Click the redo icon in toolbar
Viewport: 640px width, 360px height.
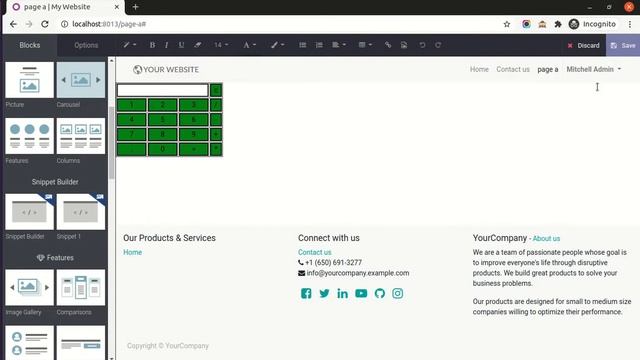(x=438, y=45)
